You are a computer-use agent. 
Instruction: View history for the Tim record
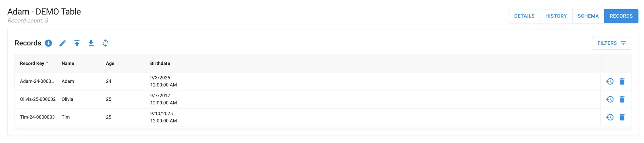(610, 117)
